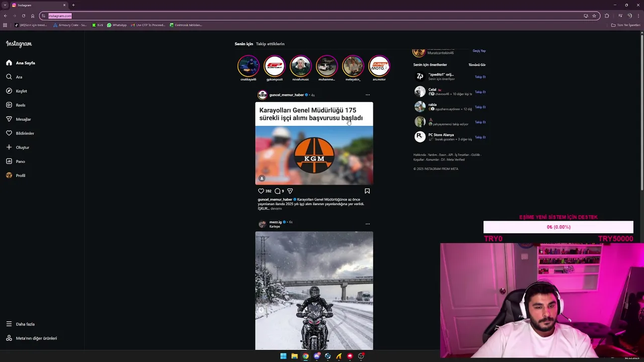Click Geçiş Yap to switch account

(x=479, y=51)
